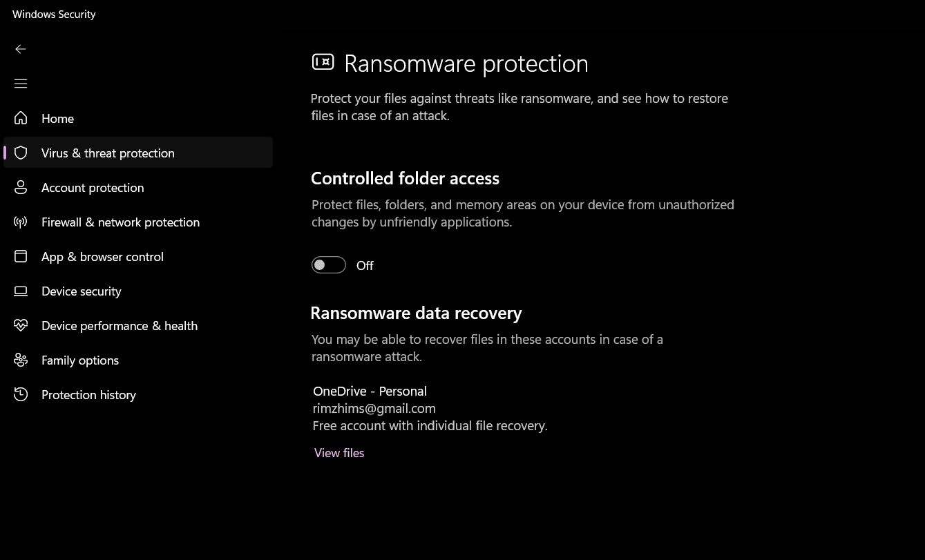Click the Virus & threat protection shield icon
Viewport: 925px width, 560px height.
pos(21,153)
